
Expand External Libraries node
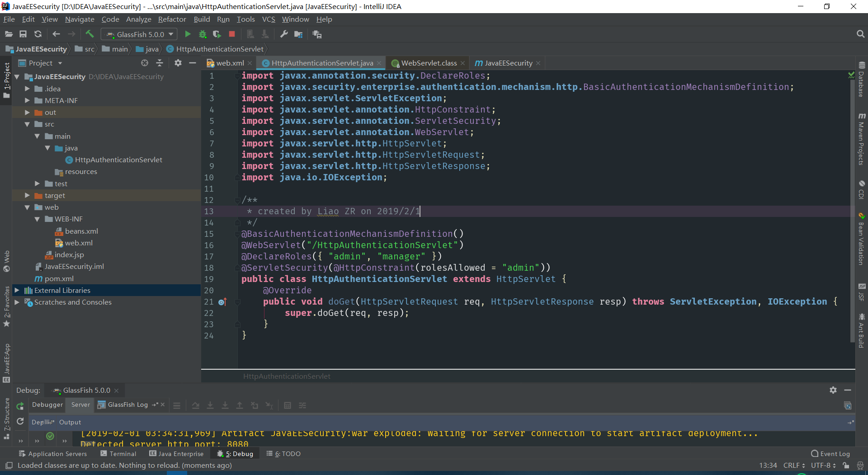coord(17,290)
